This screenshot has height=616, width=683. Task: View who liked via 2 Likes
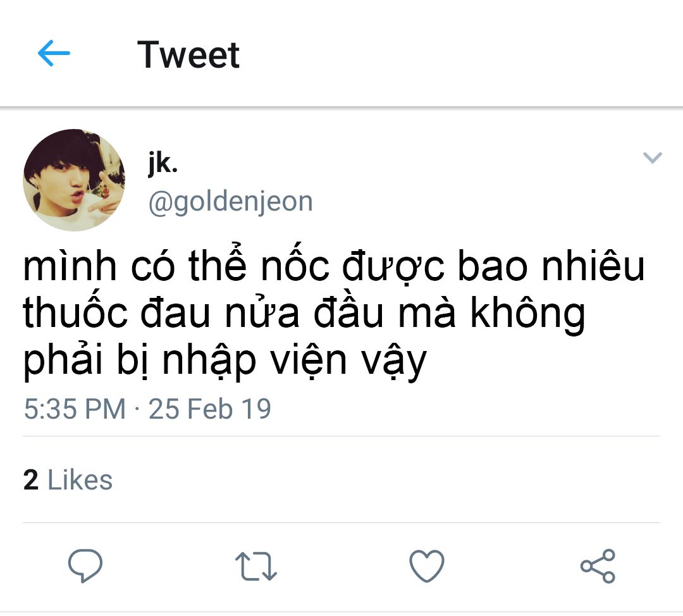68,479
